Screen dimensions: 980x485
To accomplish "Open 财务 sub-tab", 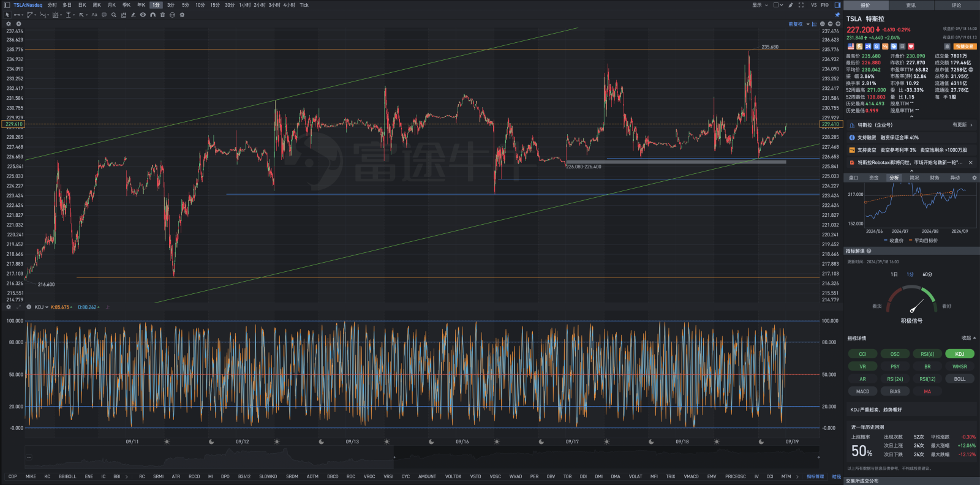I will pos(934,178).
